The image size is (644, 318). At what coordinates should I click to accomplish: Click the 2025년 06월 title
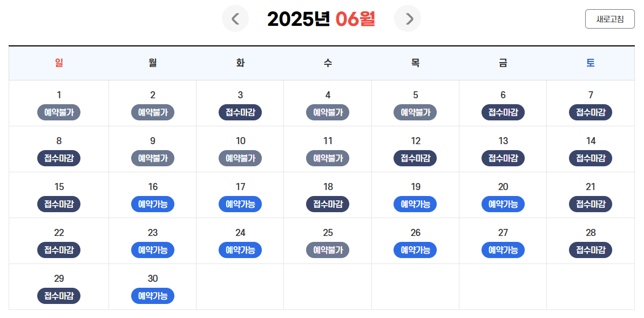322,18
